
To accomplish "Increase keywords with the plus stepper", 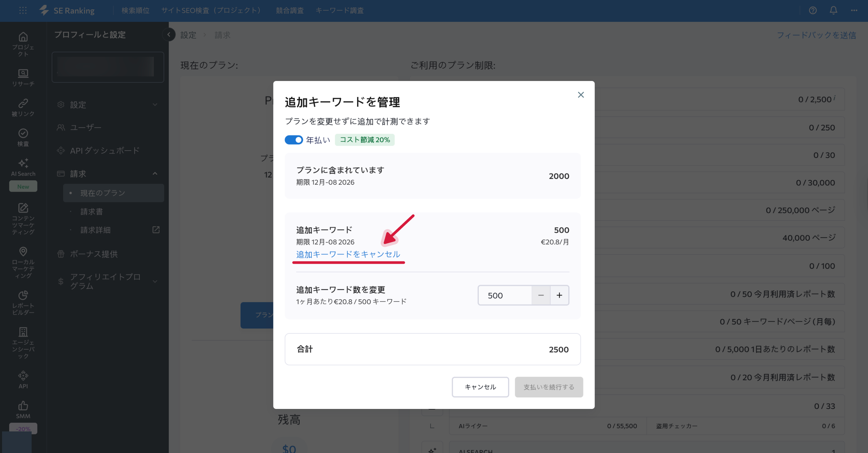I will (559, 295).
